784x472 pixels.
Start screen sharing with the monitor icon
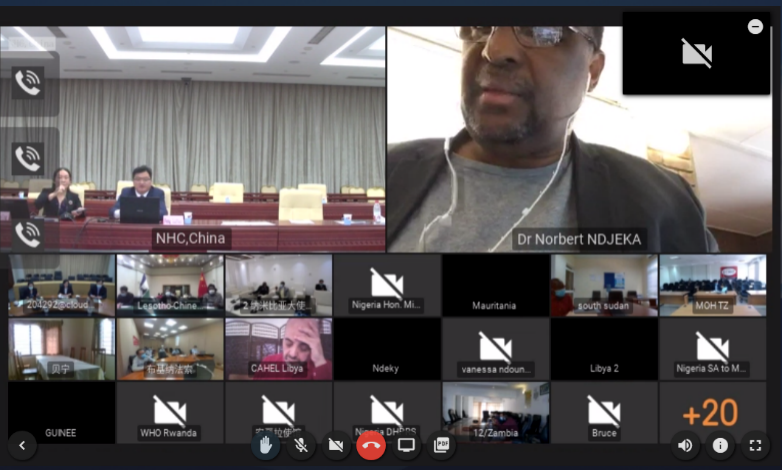[x=406, y=445]
